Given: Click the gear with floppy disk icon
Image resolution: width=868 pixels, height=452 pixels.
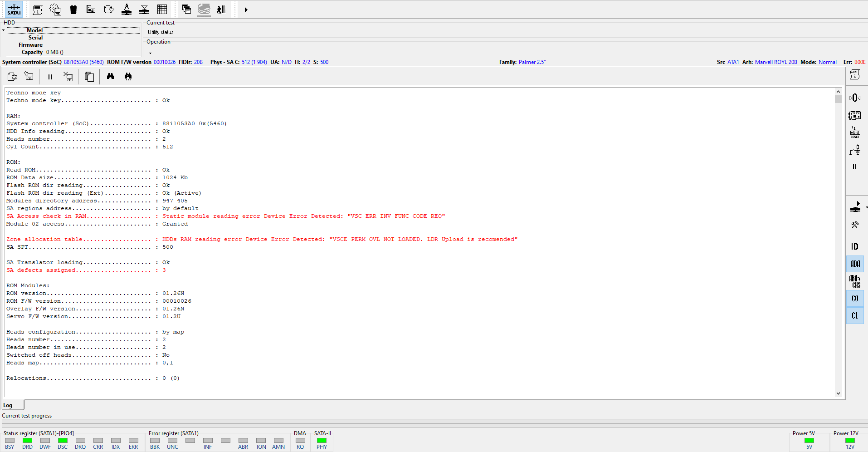Looking at the screenshot, I should [x=55, y=10].
